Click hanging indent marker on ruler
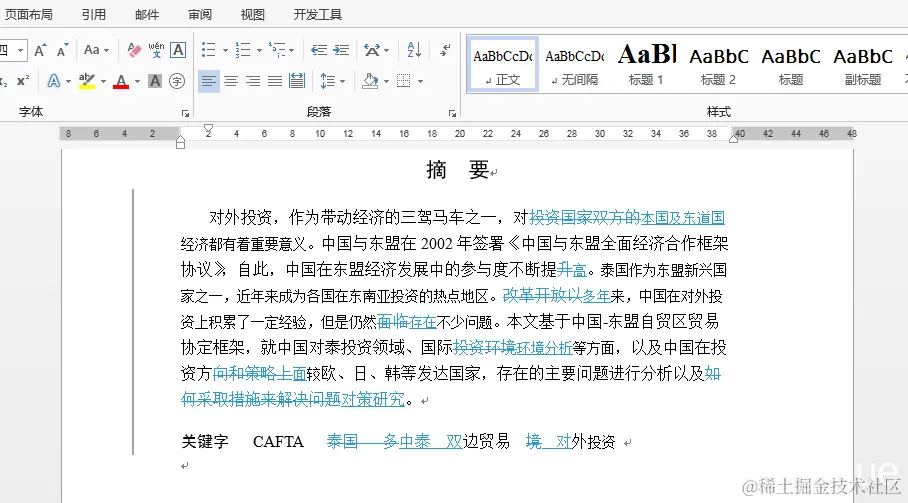 point(180,139)
